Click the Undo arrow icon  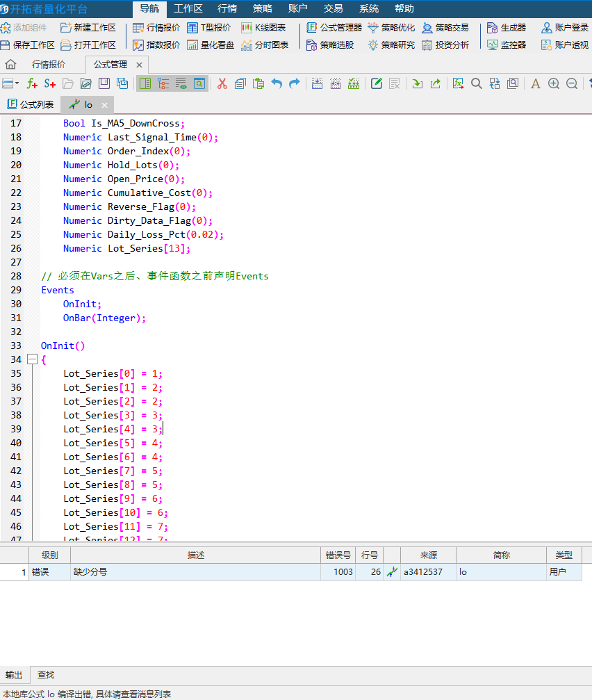click(x=277, y=83)
